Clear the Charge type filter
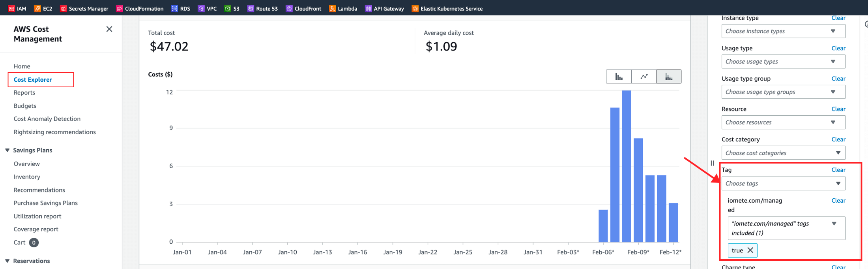 pyautogui.click(x=838, y=267)
